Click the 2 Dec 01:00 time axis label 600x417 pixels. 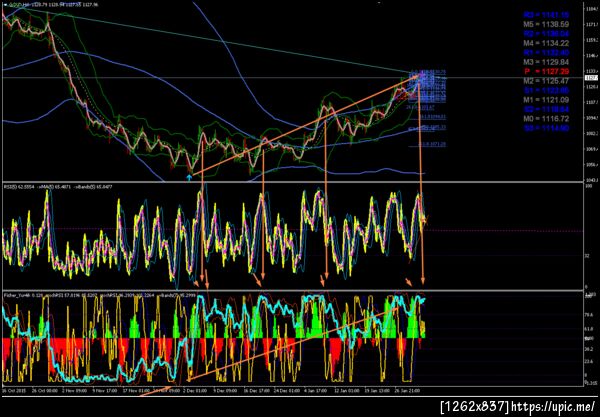pyautogui.click(x=195, y=391)
